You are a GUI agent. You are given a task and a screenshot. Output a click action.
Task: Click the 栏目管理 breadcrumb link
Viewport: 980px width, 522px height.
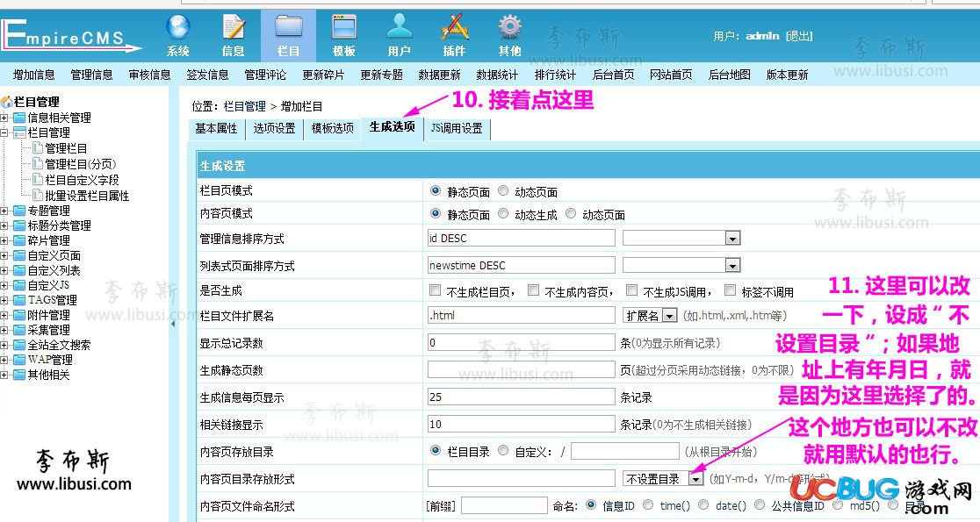pyautogui.click(x=245, y=107)
